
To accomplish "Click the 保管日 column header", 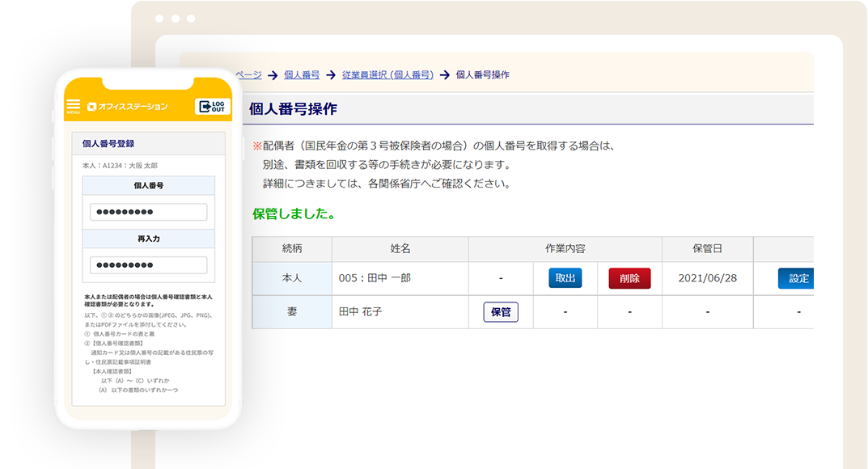I will pos(708,249).
